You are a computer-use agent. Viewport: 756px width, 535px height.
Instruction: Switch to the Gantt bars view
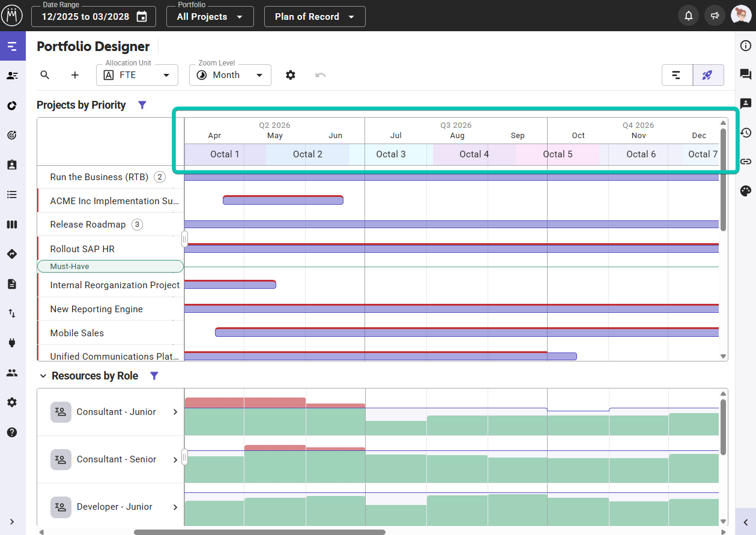click(x=677, y=75)
